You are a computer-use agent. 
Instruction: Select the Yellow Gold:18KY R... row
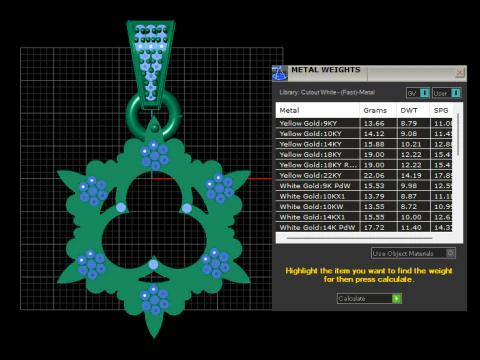point(364,165)
